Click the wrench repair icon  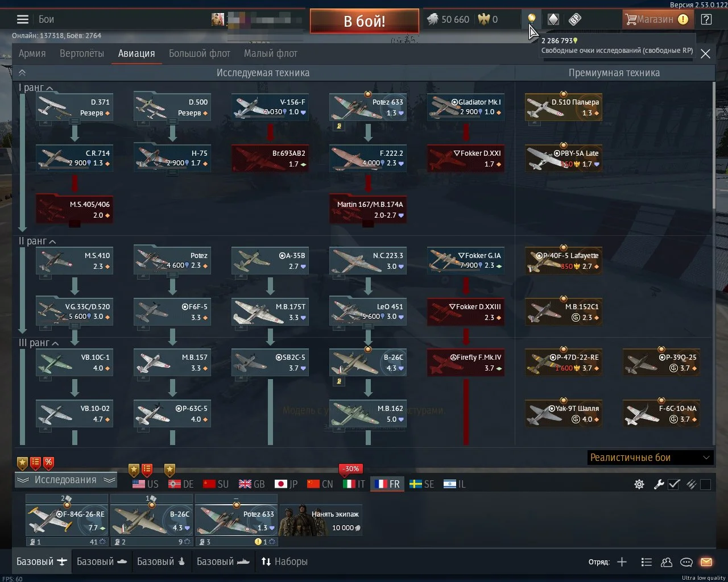click(659, 484)
